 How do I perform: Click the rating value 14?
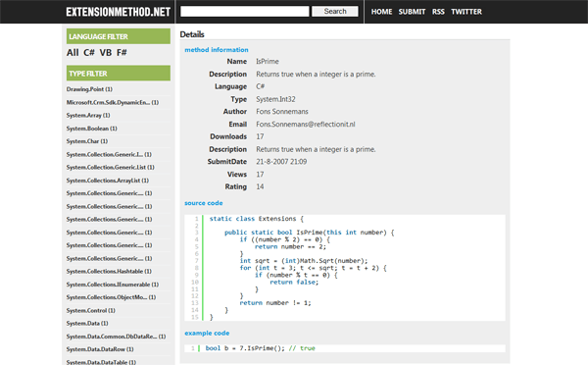click(260, 186)
